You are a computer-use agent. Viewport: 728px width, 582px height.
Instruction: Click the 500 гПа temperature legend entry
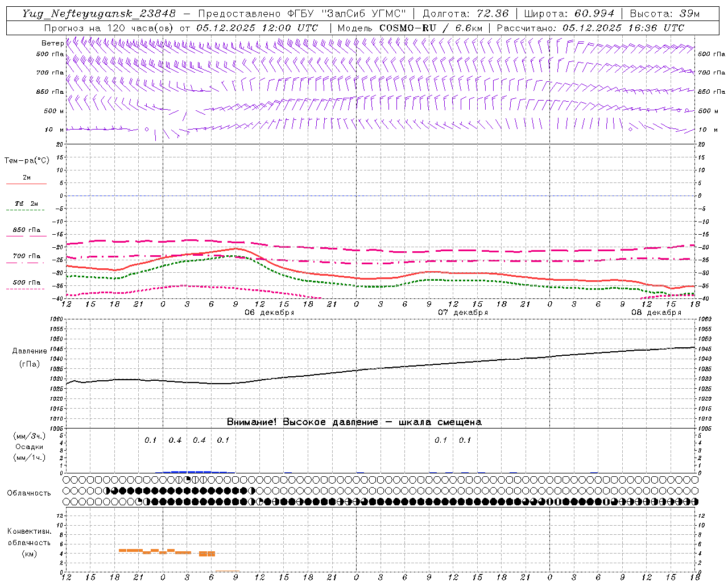(x=26, y=283)
